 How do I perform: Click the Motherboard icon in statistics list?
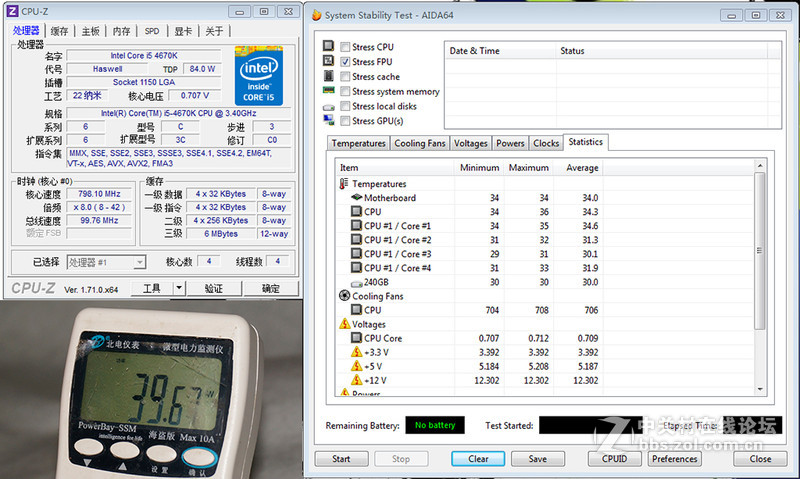pos(356,198)
